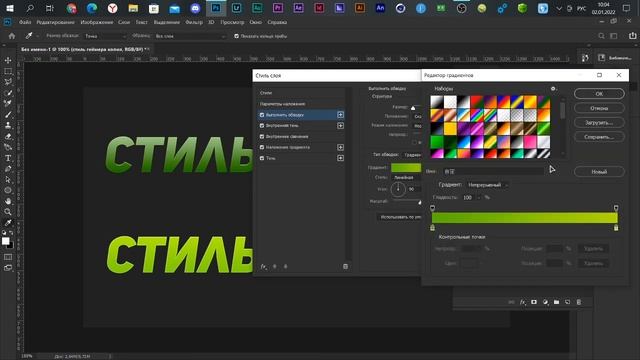This screenshot has height=360, width=640.
Task: Click the Windows Start button
Action: click(9, 8)
